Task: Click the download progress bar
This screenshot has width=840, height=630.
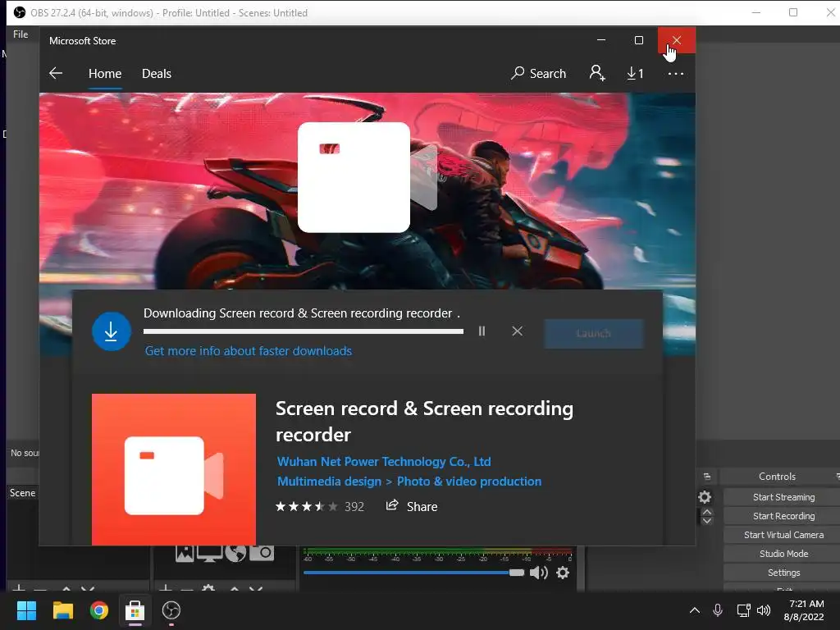Action: 304,331
